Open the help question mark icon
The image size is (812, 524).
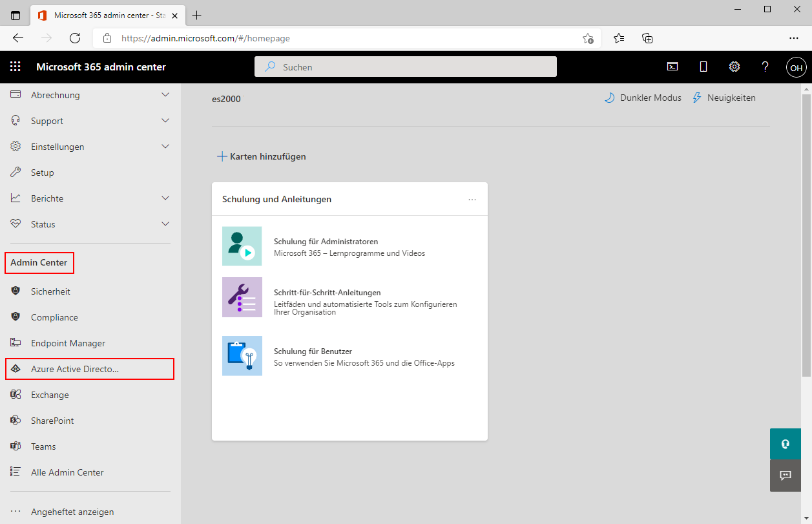[x=765, y=67]
